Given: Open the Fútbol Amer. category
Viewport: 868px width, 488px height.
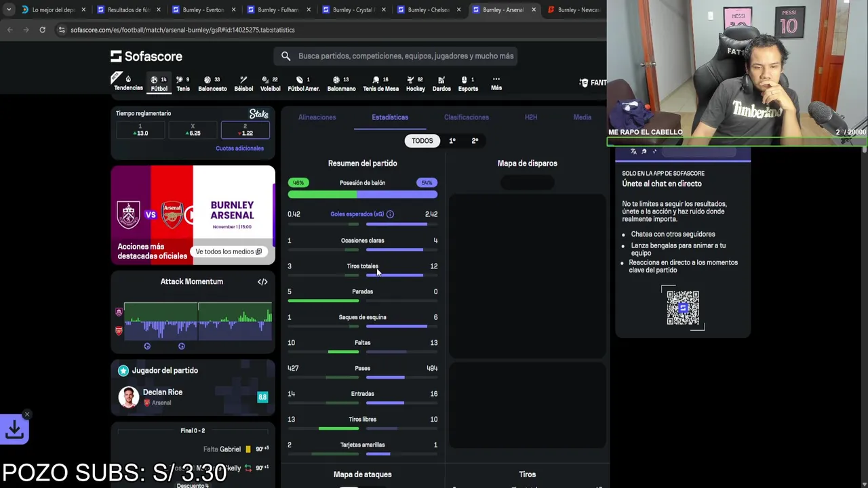Looking at the screenshot, I should pyautogui.click(x=303, y=83).
